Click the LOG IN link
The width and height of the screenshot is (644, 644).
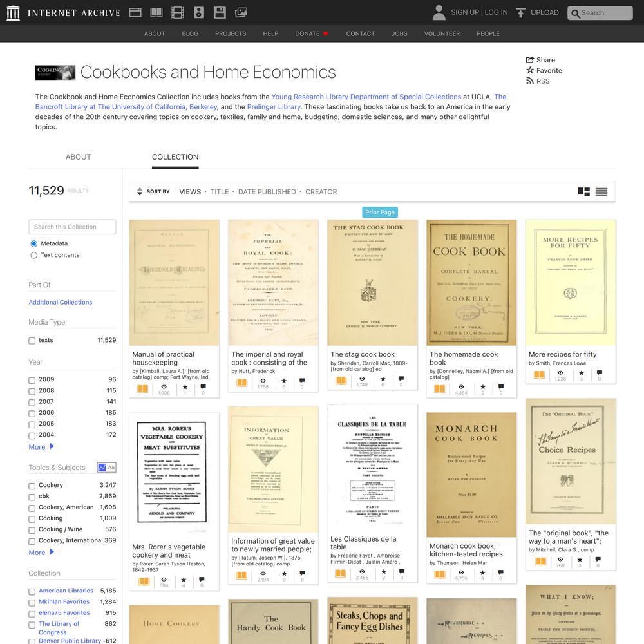[x=496, y=12]
